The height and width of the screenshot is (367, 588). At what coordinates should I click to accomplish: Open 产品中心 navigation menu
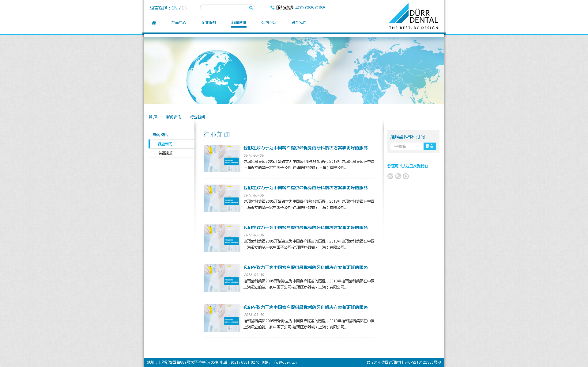(x=179, y=23)
